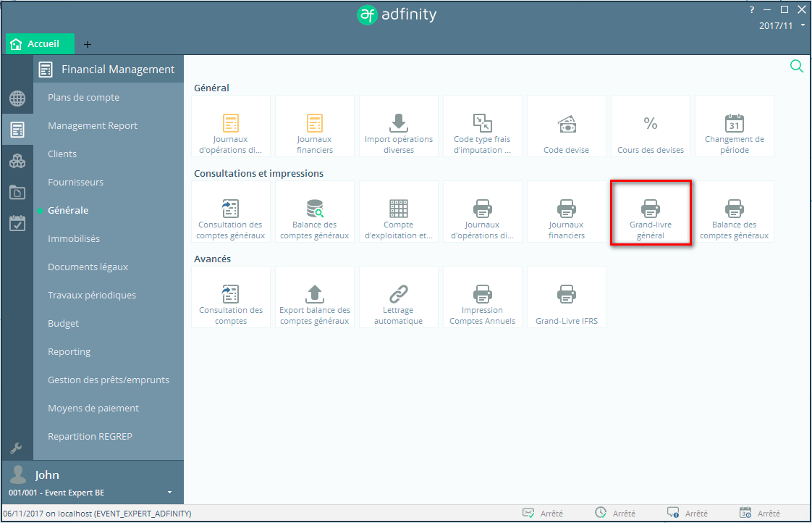Click the search magnifier icon
Screen dimensions: 812x523
(x=797, y=66)
